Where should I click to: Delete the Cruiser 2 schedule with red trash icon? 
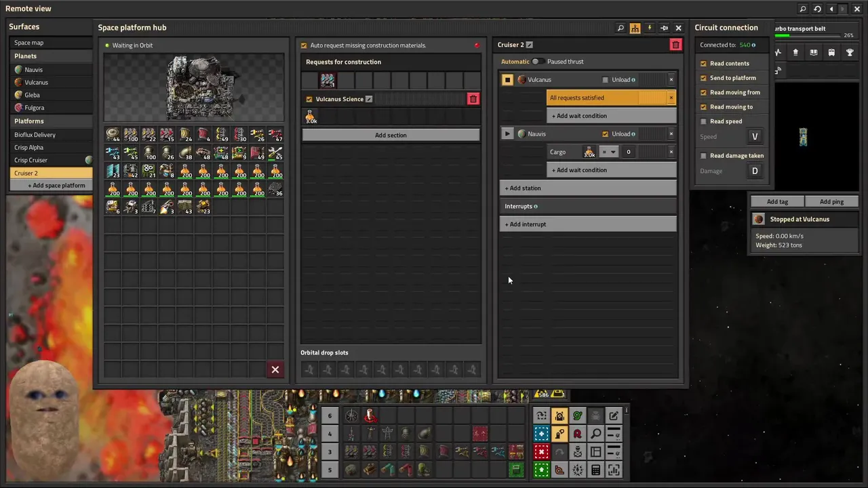pos(675,45)
